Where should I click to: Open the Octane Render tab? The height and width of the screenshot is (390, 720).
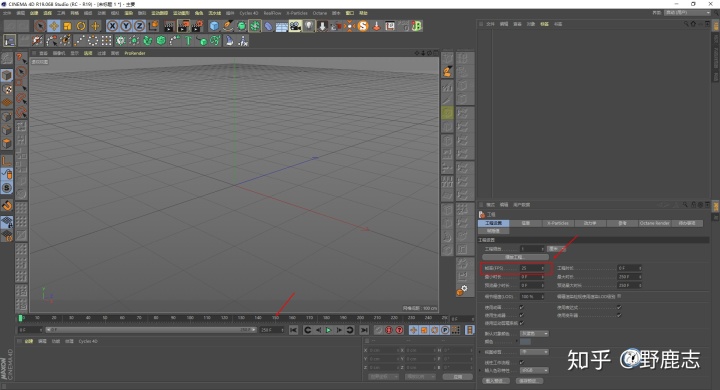654,223
